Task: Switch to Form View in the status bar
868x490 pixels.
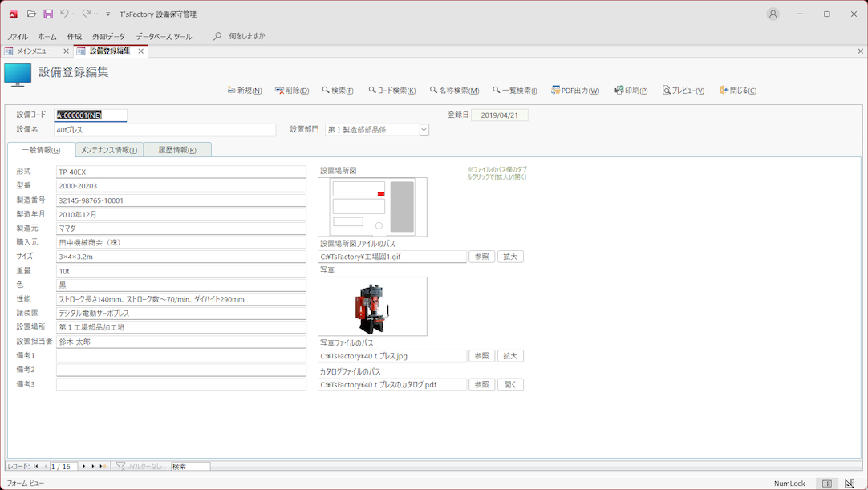Action: 826,484
